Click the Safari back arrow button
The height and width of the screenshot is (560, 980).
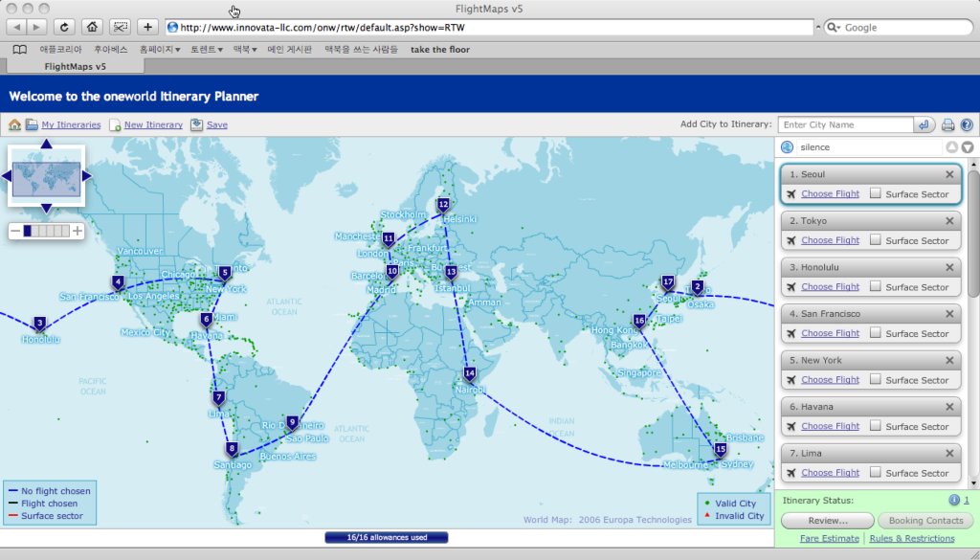pyautogui.click(x=17, y=27)
